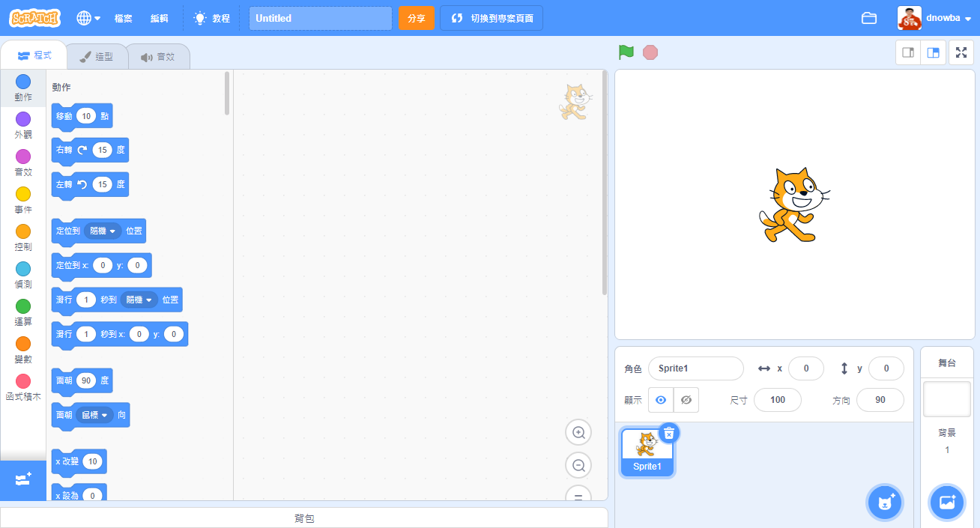Click the orange 分享 button
This screenshot has width=980, height=528.
417,18
